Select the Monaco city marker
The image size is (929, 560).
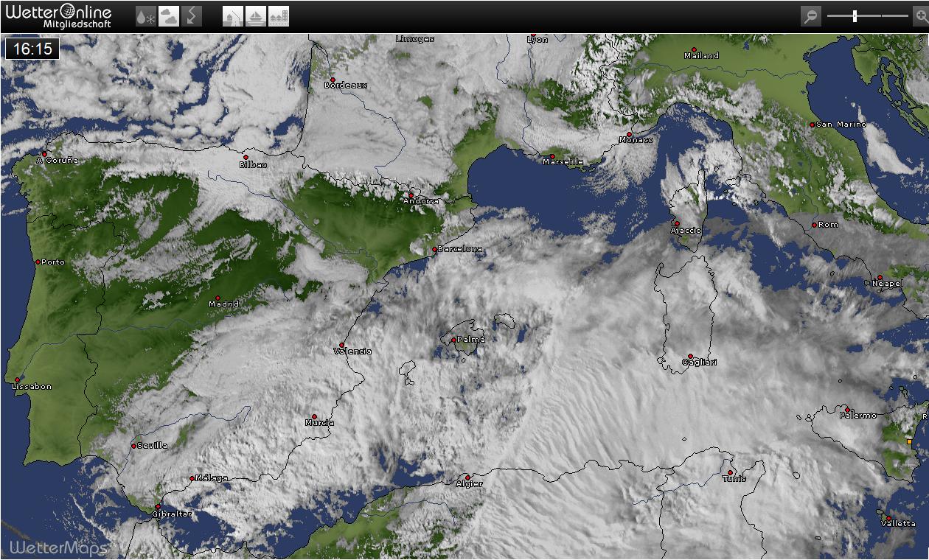coord(630,134)
